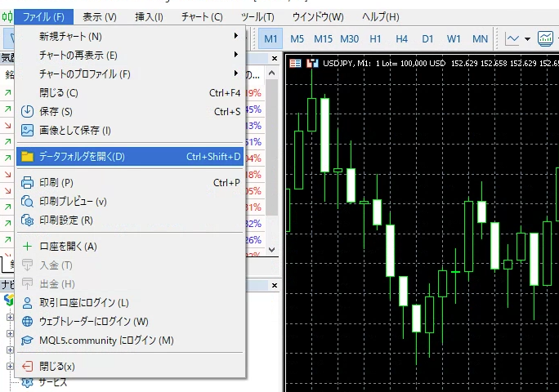The image size is (559, 392).
Task: Click the MQL5.community login graduation cap icon
Action: click(x=27, y=341)
